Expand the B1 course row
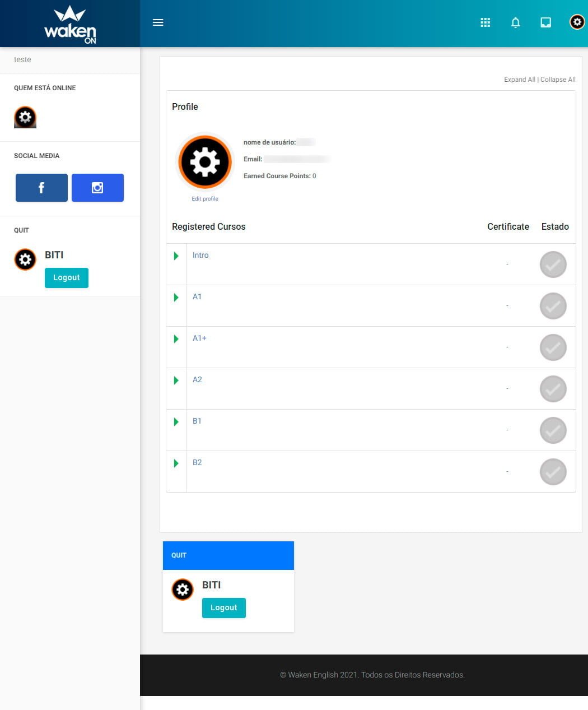The width and height of the screenshot is (588, 710). click(176, 422)
